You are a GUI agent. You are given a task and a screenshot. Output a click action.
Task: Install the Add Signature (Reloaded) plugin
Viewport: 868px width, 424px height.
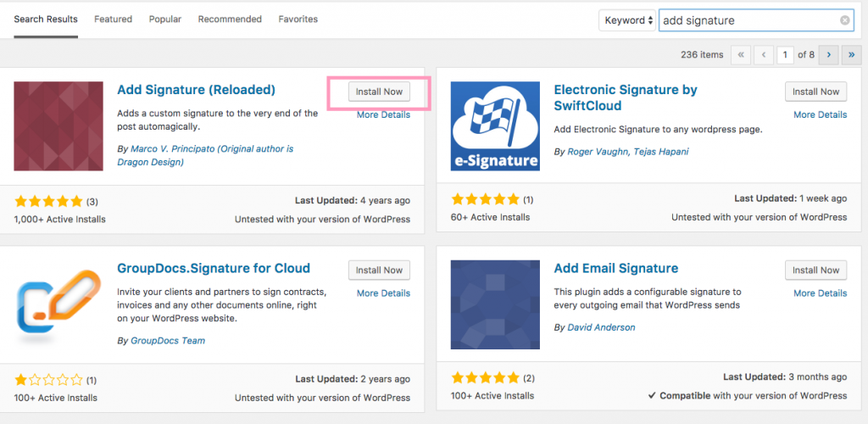pos(379,92)
